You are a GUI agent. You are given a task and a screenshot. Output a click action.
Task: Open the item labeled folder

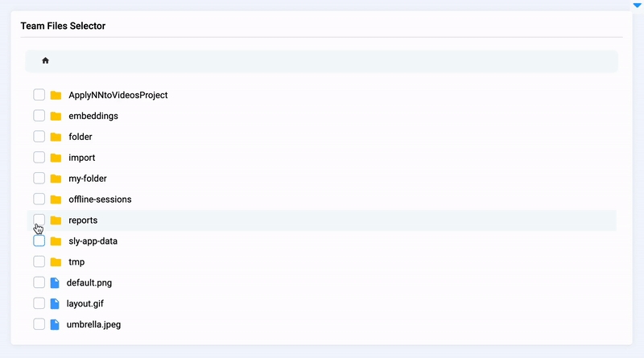coord(80,137)
